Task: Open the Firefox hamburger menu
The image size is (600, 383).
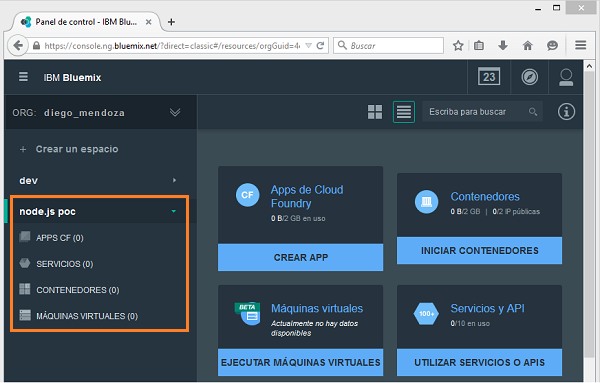Action: (580, 45)
